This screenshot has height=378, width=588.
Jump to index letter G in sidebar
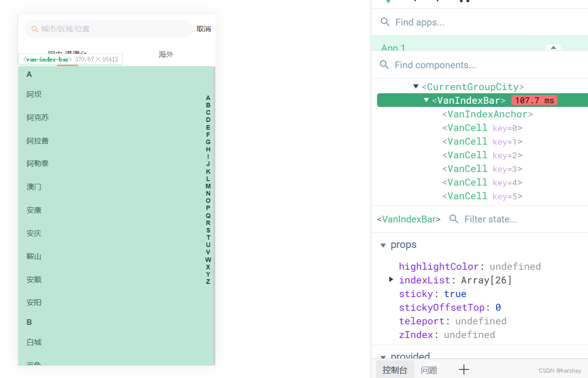pos(208,142)
